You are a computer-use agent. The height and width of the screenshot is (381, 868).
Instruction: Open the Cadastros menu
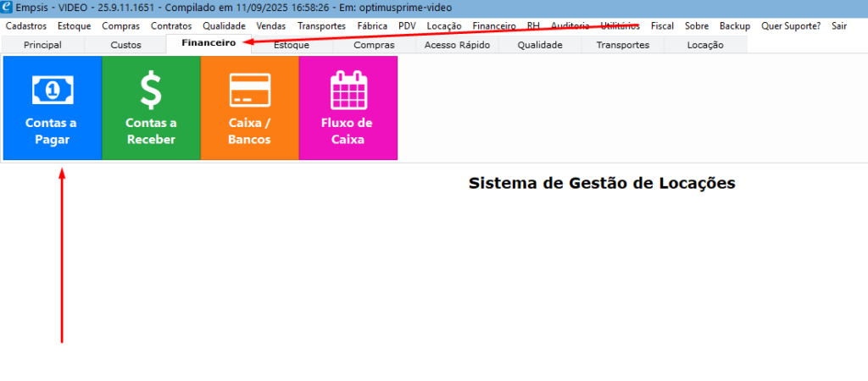tap(25, 26)
